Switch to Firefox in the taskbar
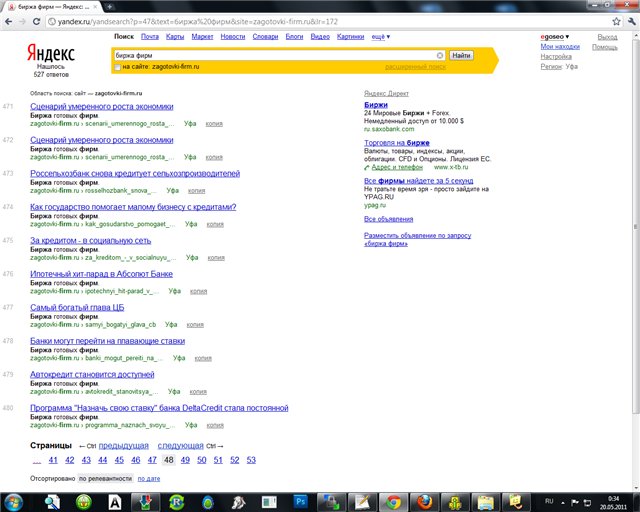 [425, 500]
